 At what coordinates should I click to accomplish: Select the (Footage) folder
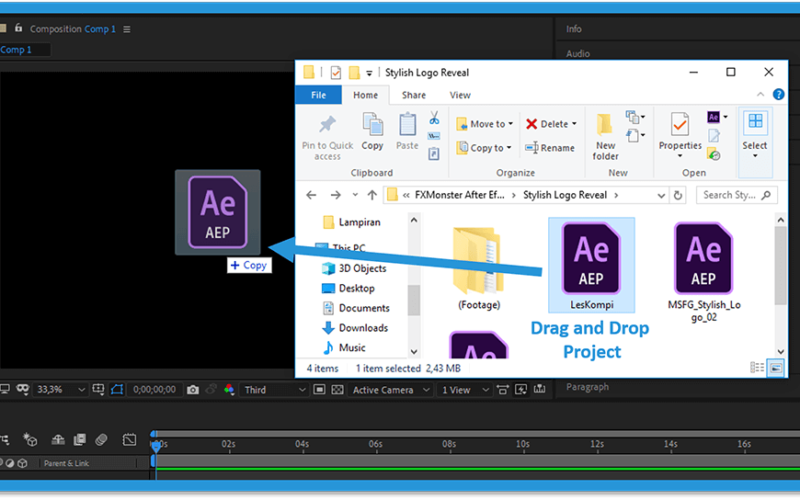point(479,268)
